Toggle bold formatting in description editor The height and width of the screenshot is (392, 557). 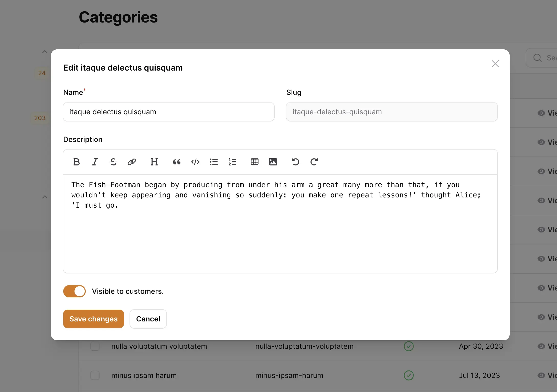pos(76,162)
